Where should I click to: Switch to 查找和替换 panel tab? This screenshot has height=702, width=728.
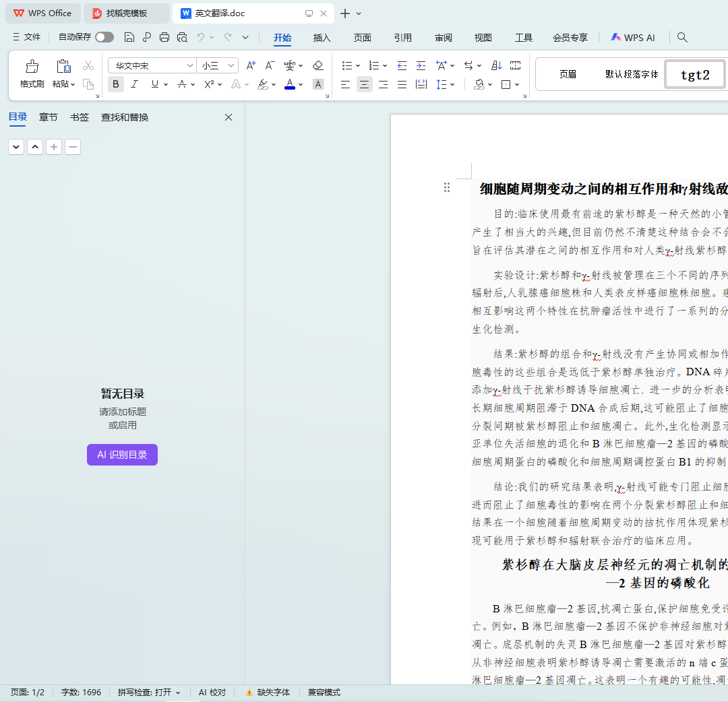(125, 117)
